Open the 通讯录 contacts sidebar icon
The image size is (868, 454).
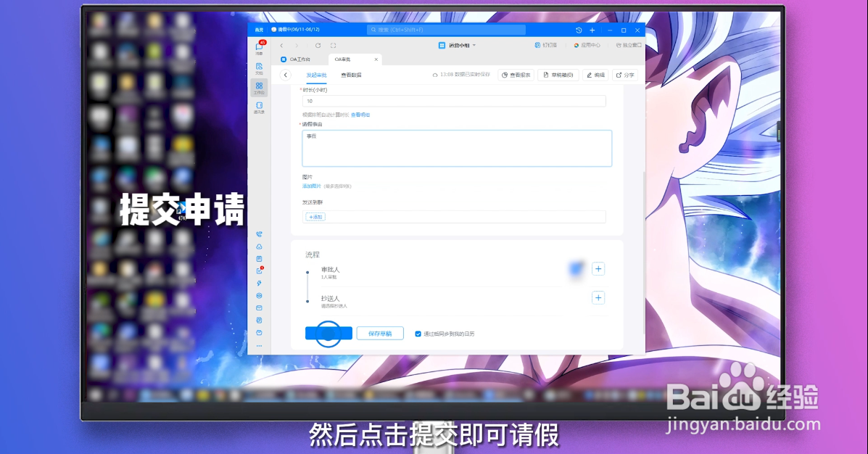coord(259,107)
